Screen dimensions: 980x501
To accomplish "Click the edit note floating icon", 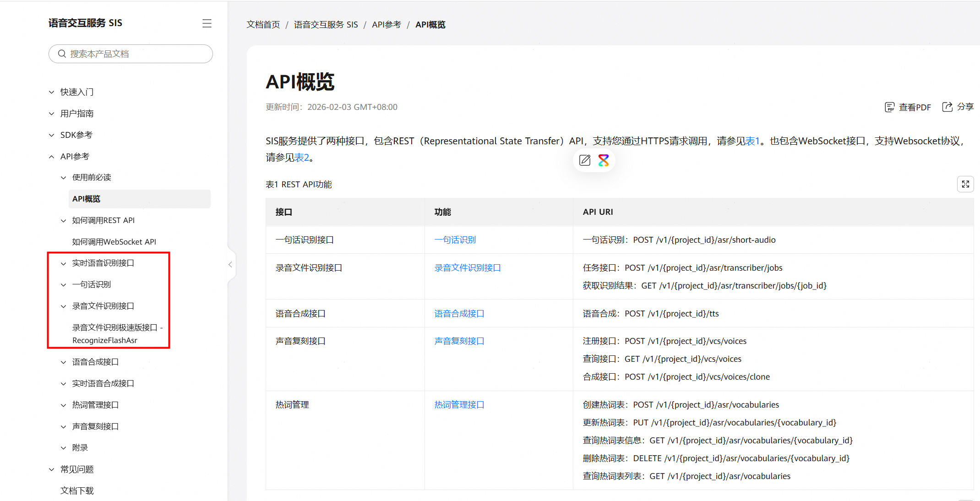I will coord(585,160).
